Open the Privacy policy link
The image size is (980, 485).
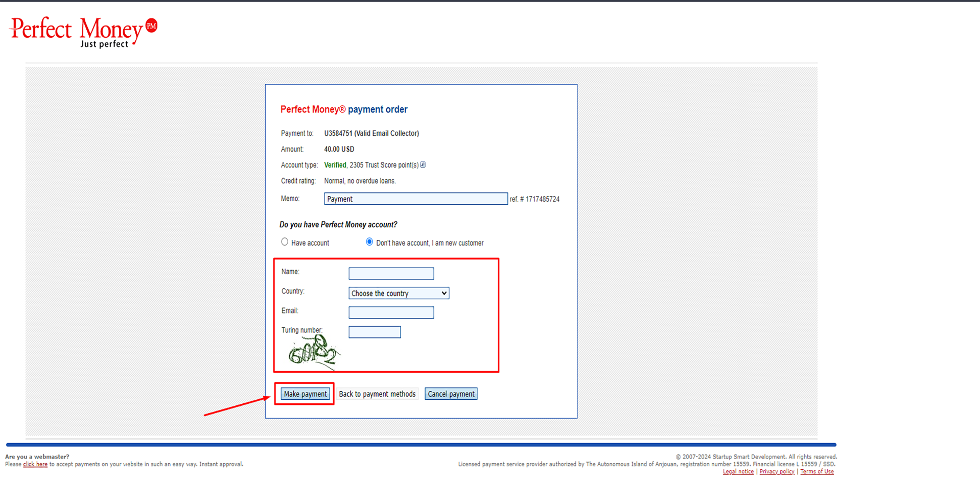[x=777, y=471]
